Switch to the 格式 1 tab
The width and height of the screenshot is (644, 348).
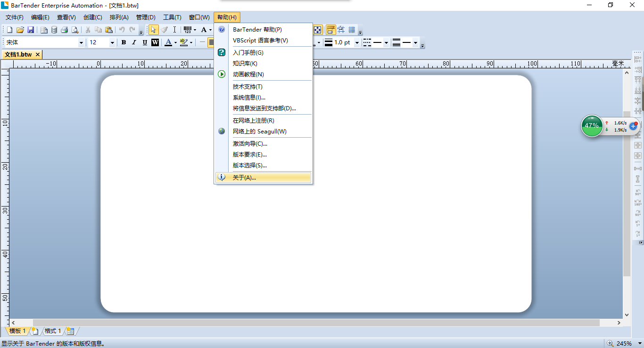click(52, 331)
